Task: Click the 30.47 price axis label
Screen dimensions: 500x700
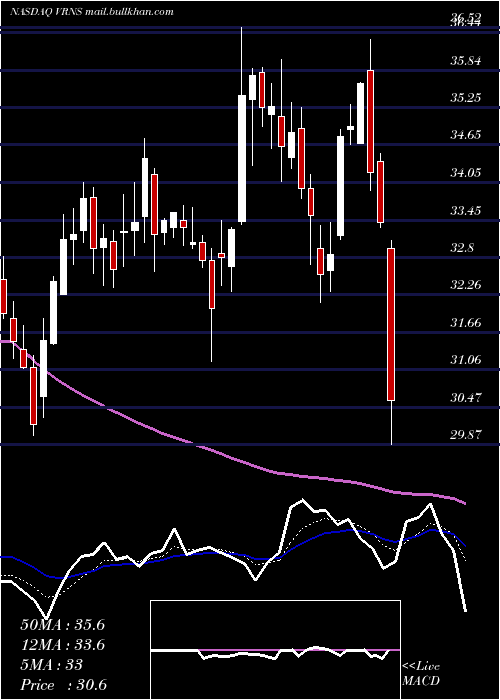Action: click(x=466, y=398)
